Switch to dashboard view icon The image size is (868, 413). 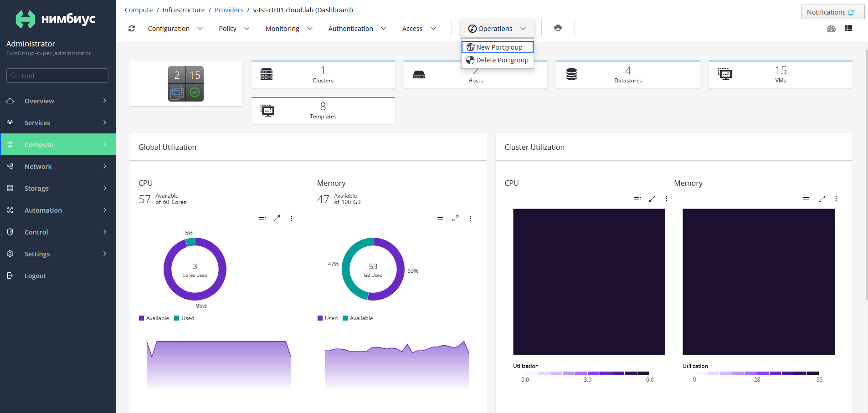(x=831, y=29)
